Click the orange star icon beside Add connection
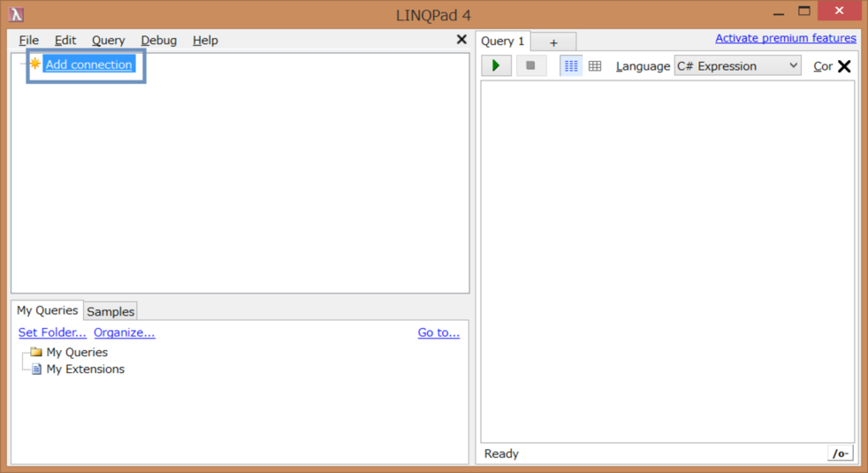Screen dimensions: 868x473 [x=35, y=63]
